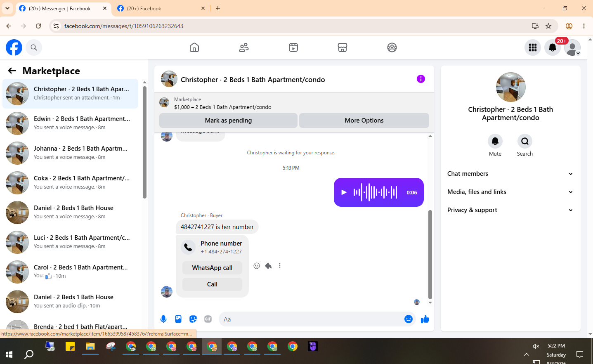Expand the Privacy & support section

point(510,210)
